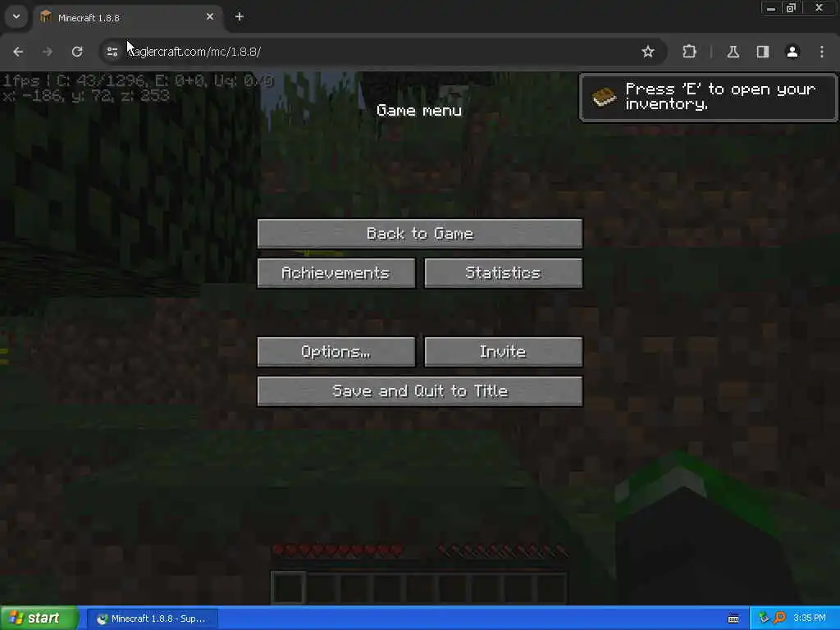Click the fps debug text line

pos(138,81)
